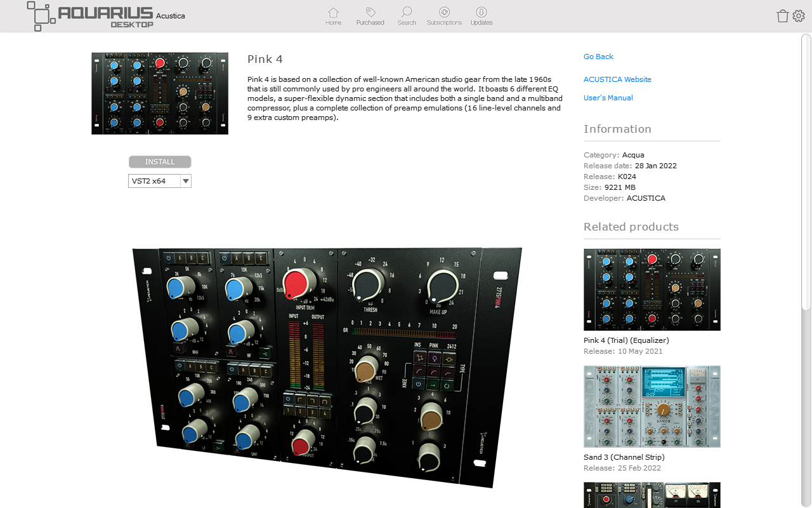
Task: Open the ACUSTICA Website link
Action: point(617,79)
